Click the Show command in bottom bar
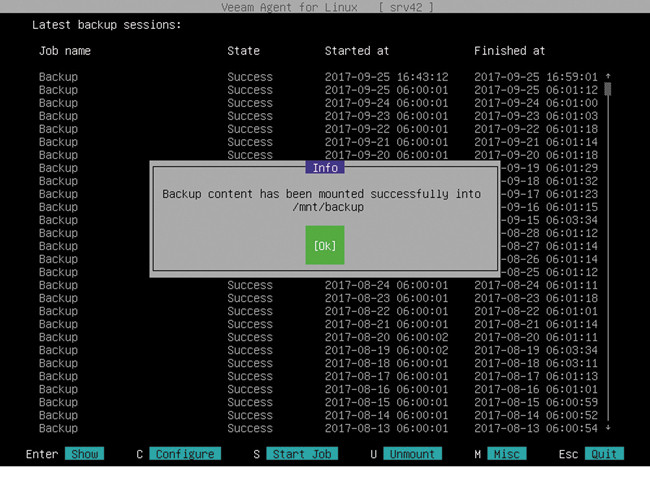This screenshot has width=650, height=488. (x=84, y=454)
